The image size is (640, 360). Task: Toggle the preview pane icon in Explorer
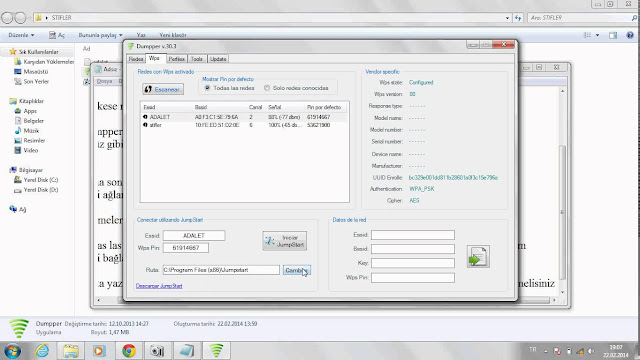click(x=613, y=35)
